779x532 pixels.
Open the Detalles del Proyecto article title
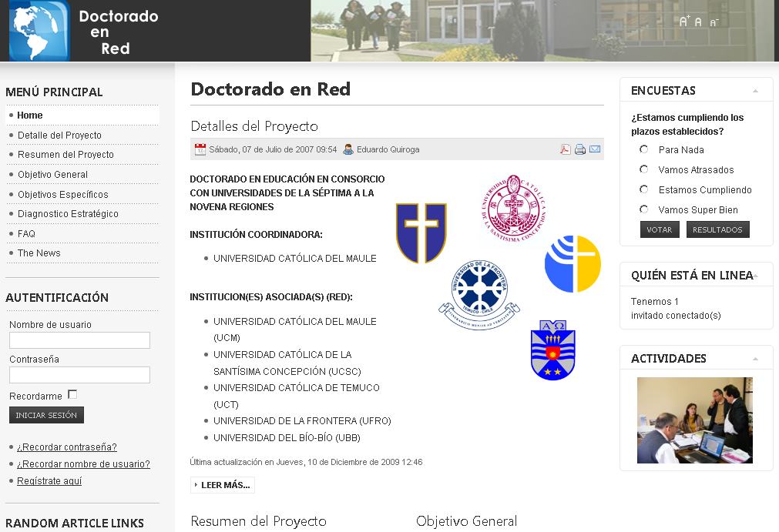click(x=254, y=126)
